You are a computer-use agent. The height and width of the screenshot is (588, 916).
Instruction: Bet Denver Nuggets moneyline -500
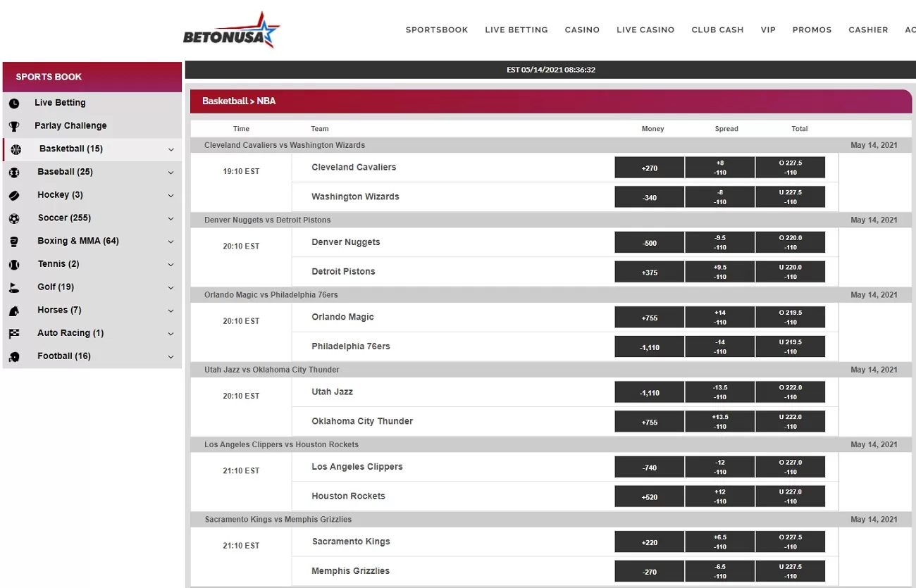[x=650, y=242]
